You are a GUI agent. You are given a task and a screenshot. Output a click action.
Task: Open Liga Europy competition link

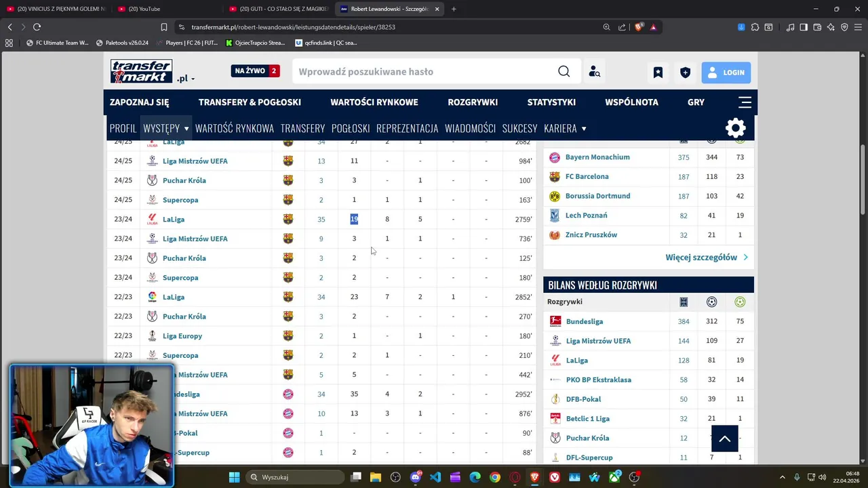point(182,336)
